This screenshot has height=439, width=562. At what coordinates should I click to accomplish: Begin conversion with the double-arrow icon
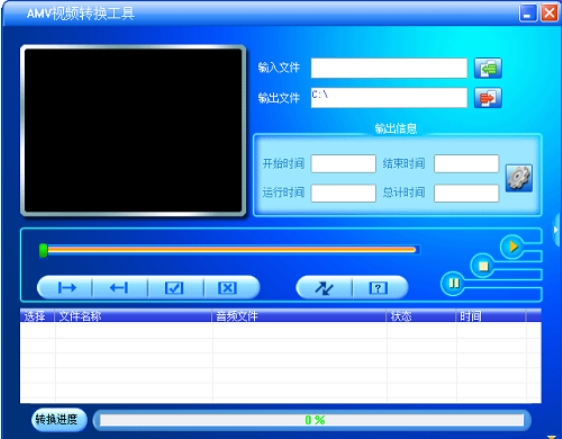pos(324,288)
